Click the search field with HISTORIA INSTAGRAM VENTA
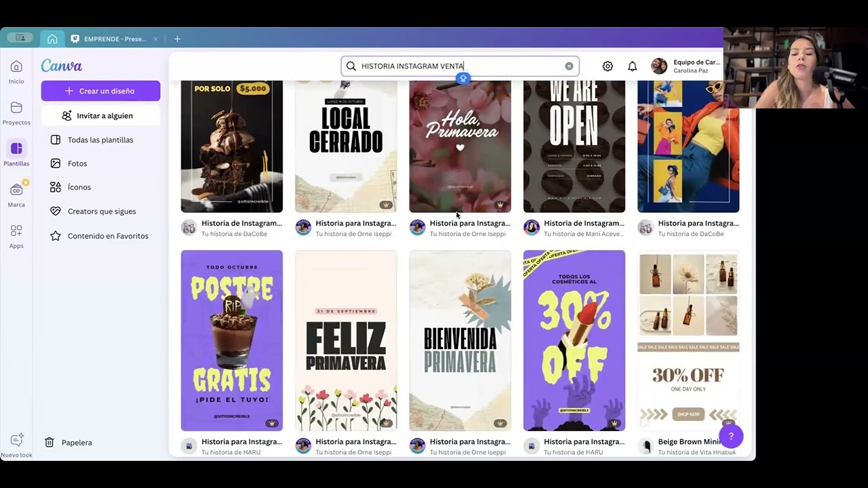Screen dimensions: 868x488 click(460, 66)
